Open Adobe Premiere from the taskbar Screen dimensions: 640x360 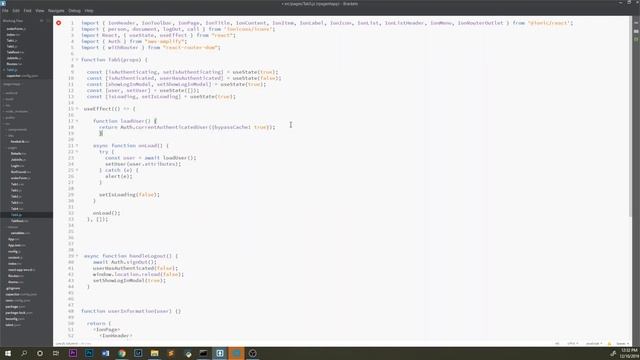pyautogui.click(x=73, y=353)
